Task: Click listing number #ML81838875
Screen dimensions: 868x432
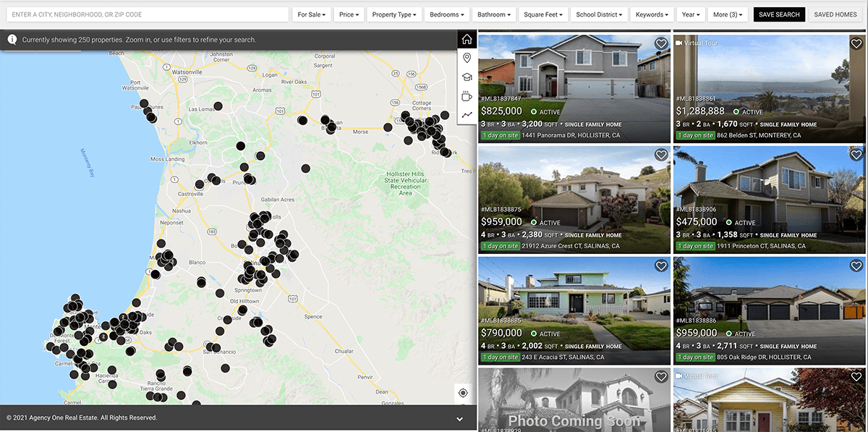Action: (501, 209)
